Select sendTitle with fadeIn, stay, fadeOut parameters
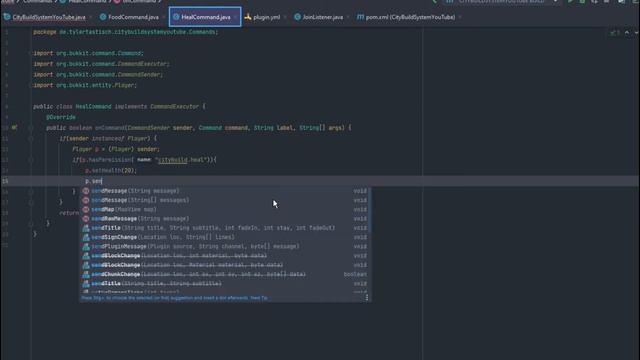 225,228
